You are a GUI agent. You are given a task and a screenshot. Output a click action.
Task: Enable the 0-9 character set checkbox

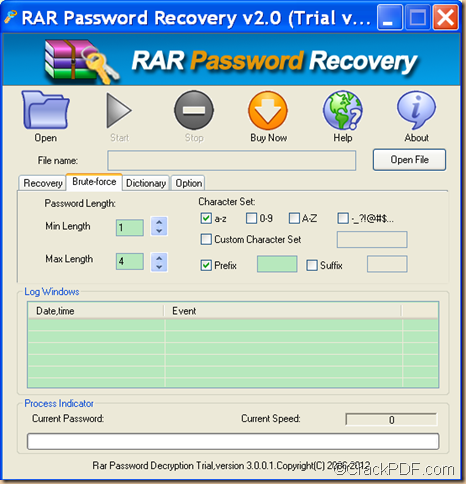[251, 218]
